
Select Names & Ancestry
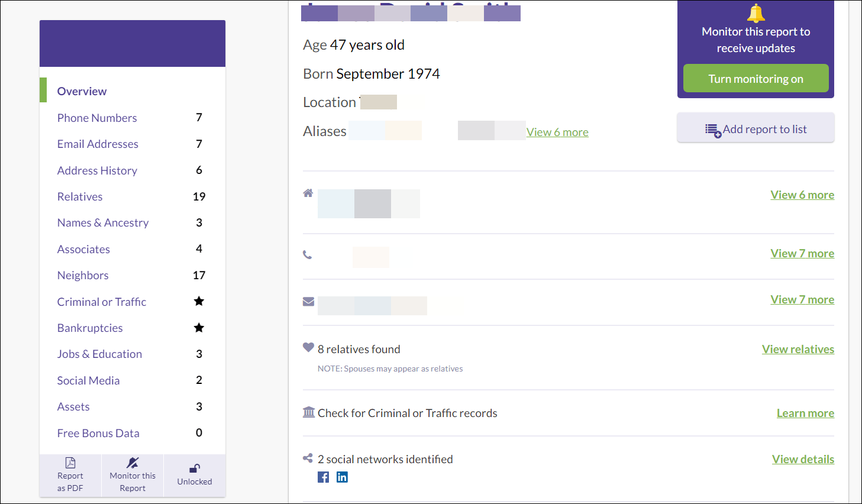point(103,222)
